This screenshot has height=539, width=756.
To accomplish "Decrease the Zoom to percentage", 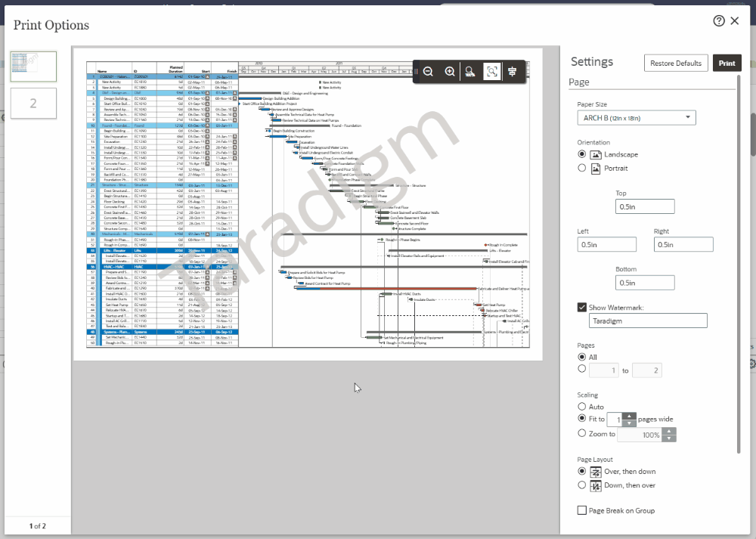I will tap(669, 438).
